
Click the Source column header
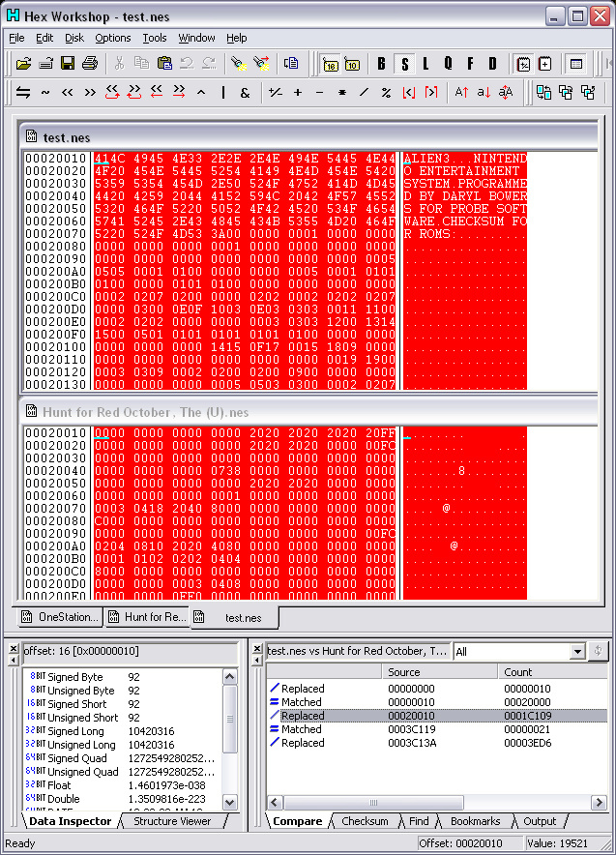[x=439, y=672]
